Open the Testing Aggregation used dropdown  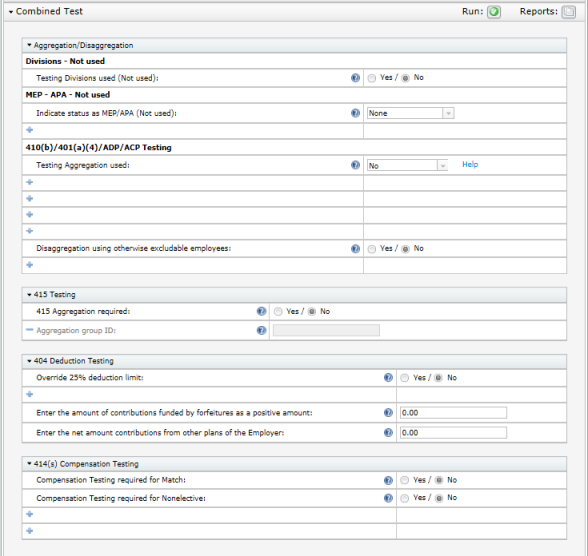[x=408, y=165]
